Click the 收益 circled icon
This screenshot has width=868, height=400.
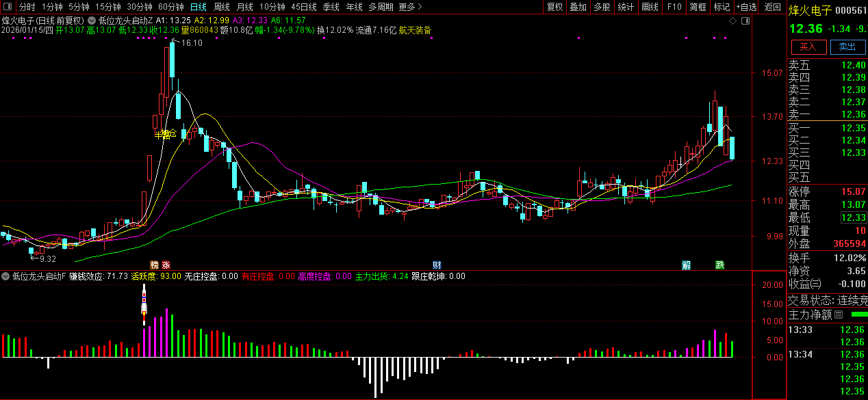coord(815,284)
